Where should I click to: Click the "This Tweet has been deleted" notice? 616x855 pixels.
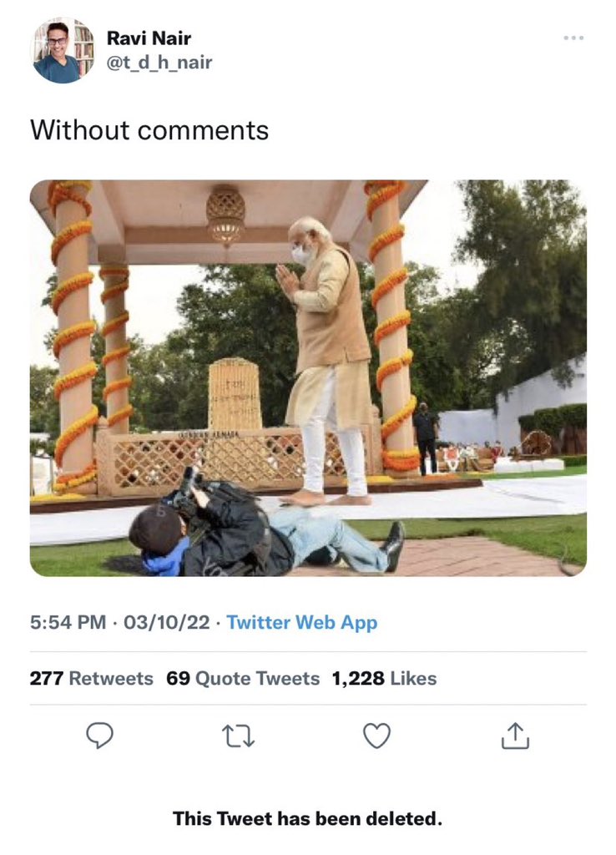pos(307,819)
